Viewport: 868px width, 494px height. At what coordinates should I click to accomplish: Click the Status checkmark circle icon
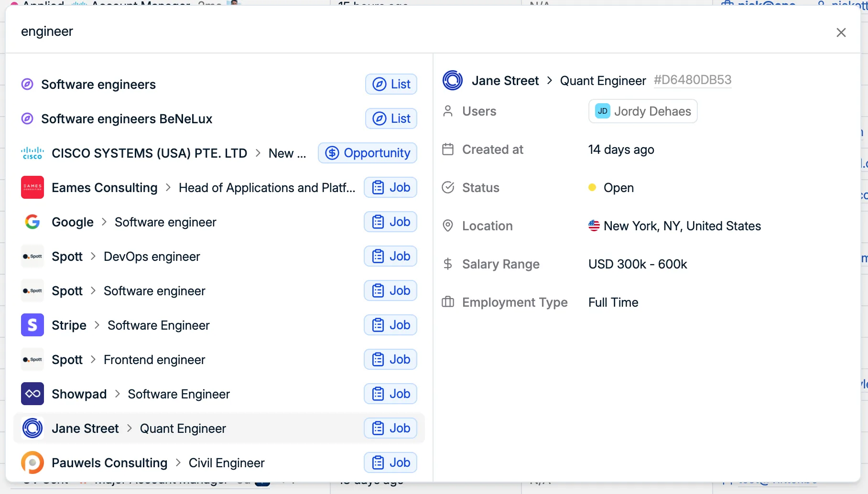pos(448,187)
